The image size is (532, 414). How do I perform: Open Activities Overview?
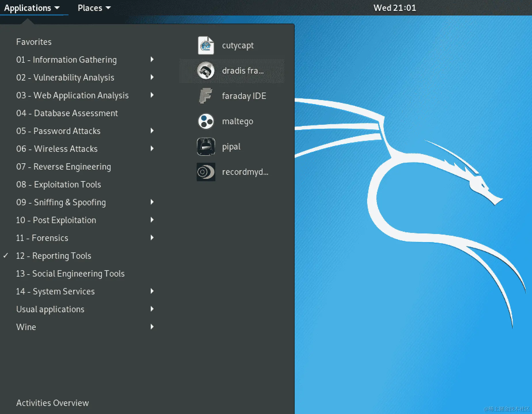[x=53, y=403]
